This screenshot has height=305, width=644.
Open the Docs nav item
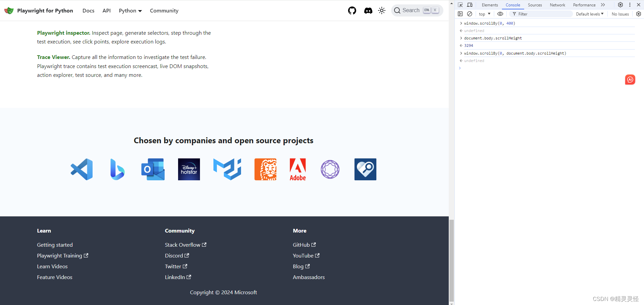coord(89,10)
